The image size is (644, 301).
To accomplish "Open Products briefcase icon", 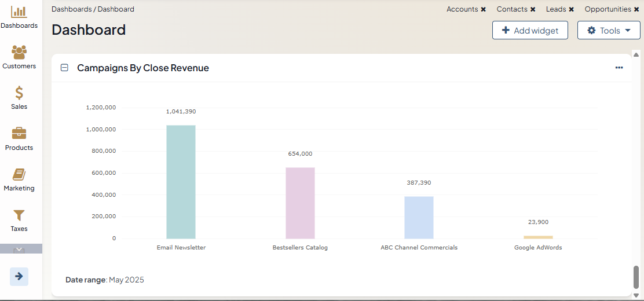I will tap(19, 134).
